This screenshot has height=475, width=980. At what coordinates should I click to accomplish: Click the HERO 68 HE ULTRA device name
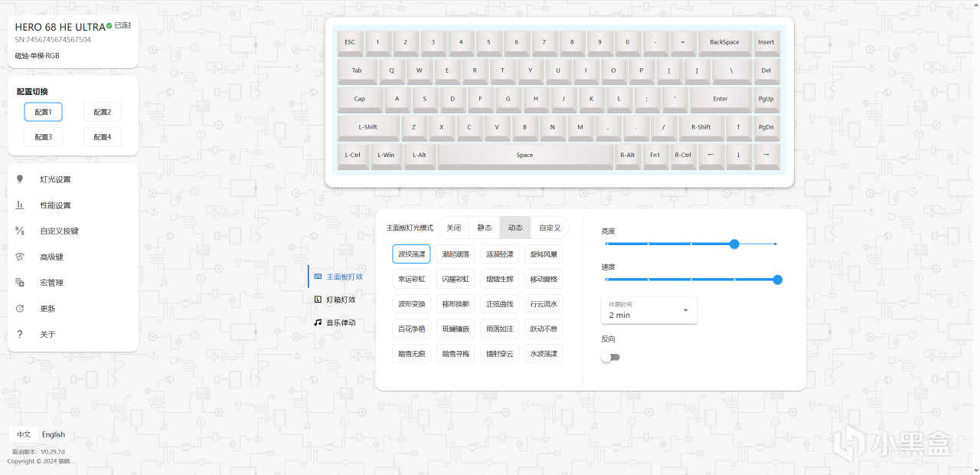(60, 27)
